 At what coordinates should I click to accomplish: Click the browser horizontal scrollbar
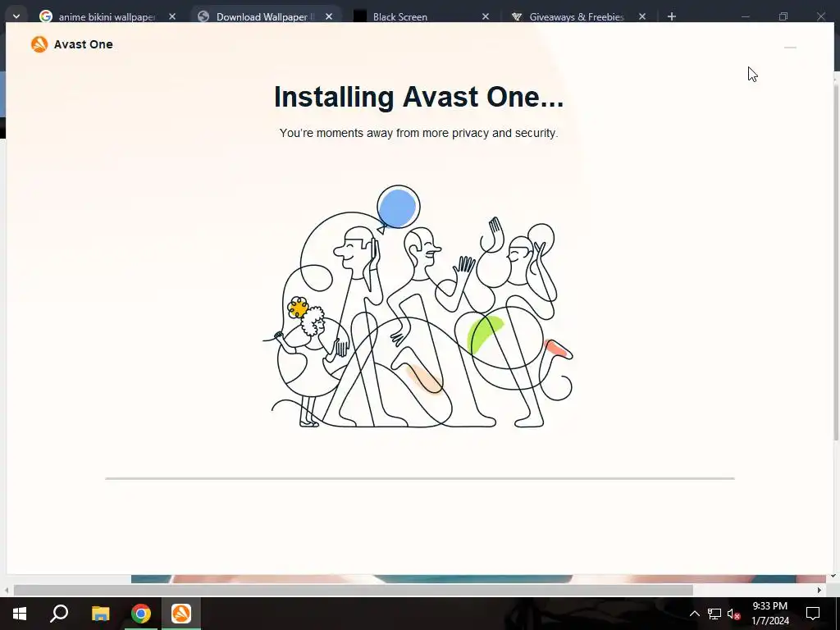pos(353,591)
